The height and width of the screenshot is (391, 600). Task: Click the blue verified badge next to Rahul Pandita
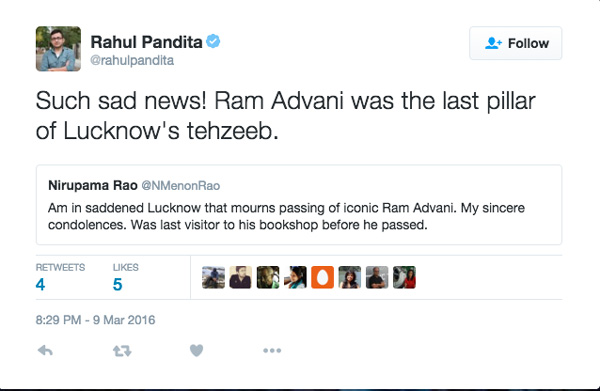(213, 41)
